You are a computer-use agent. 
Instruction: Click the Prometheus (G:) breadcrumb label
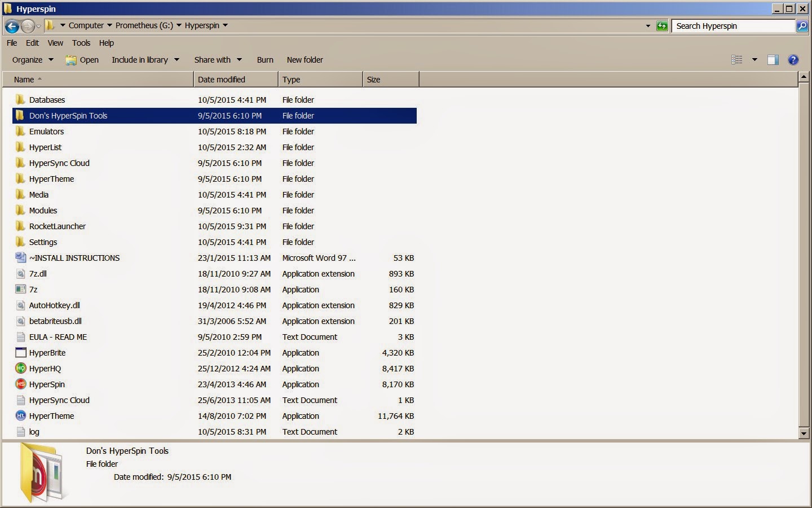pos(144,25)
